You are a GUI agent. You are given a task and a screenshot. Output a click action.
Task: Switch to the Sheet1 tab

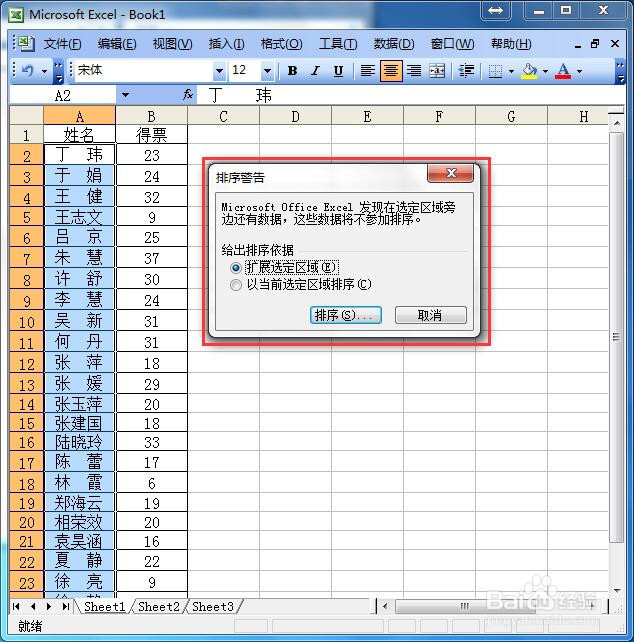click(x=104, y=606)
